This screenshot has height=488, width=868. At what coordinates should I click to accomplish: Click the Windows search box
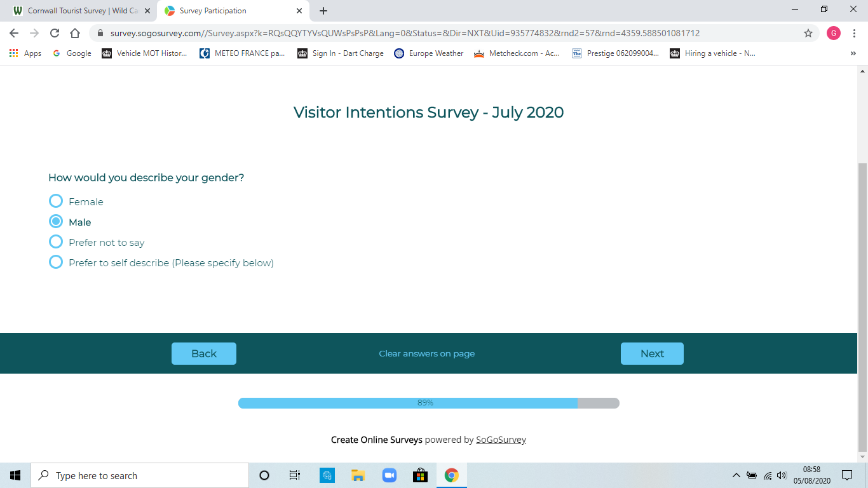point(140,475)
